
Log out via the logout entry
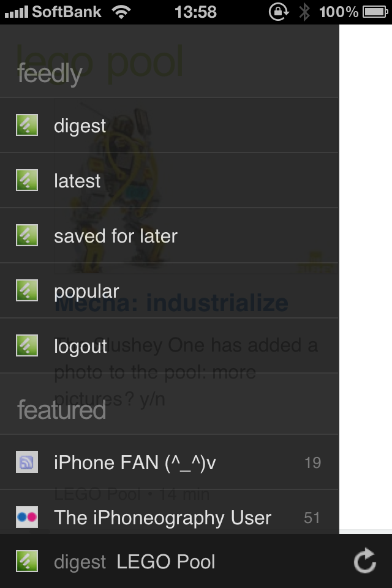point(169,345)
